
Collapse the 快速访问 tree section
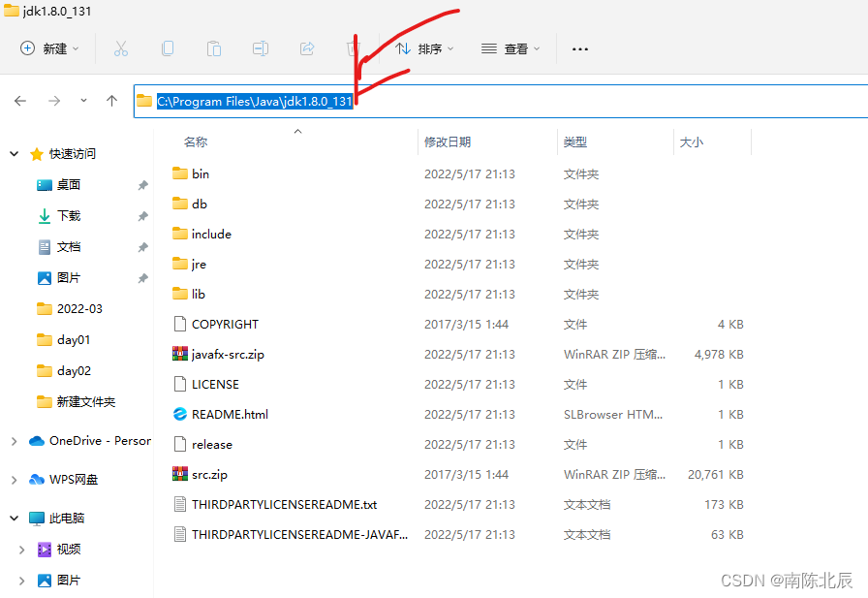(15, 154)
